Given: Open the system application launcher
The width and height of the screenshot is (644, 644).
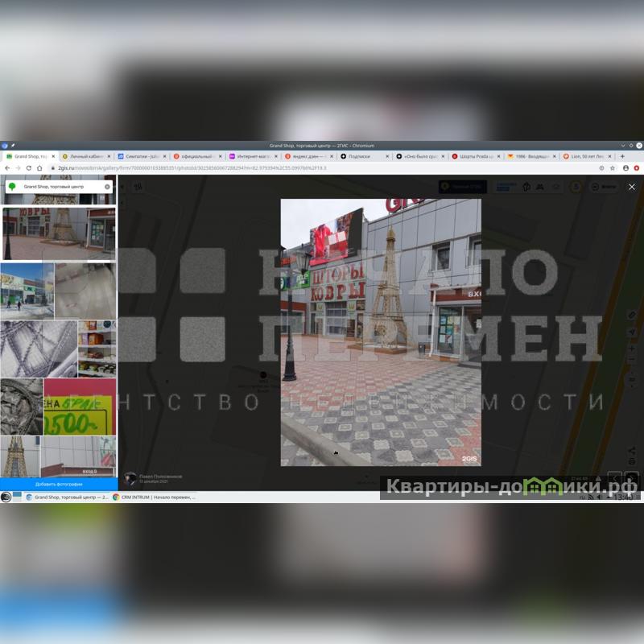Looking at the screenshot, I should point(6,497).
